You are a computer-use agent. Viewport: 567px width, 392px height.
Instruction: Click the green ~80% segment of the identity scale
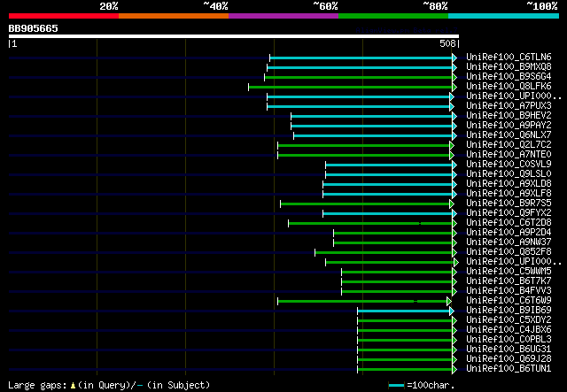[x=393, y=16]
